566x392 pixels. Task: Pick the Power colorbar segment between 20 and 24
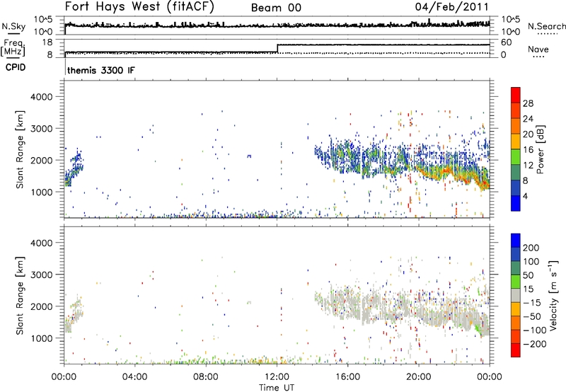click(x=516, y=126)
